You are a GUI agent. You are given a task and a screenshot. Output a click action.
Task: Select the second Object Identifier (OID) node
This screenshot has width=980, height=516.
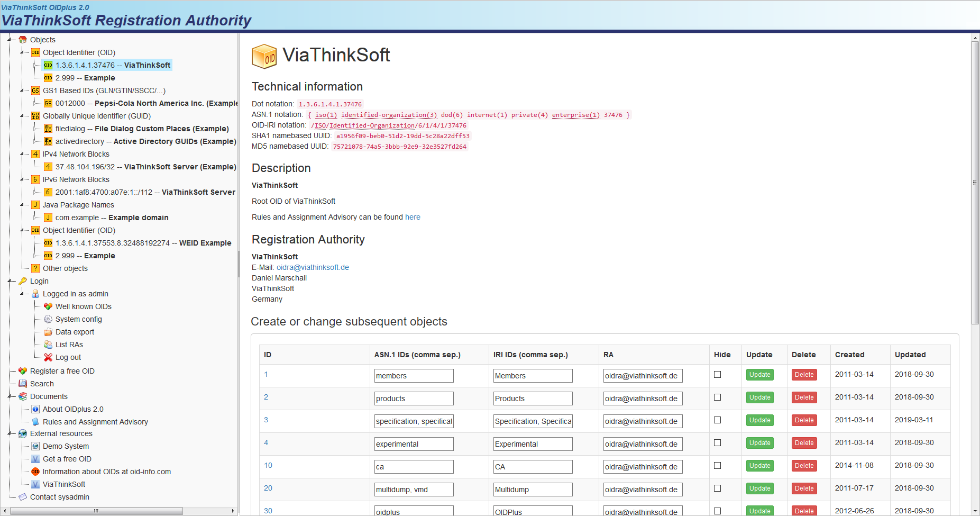[79, 230]
